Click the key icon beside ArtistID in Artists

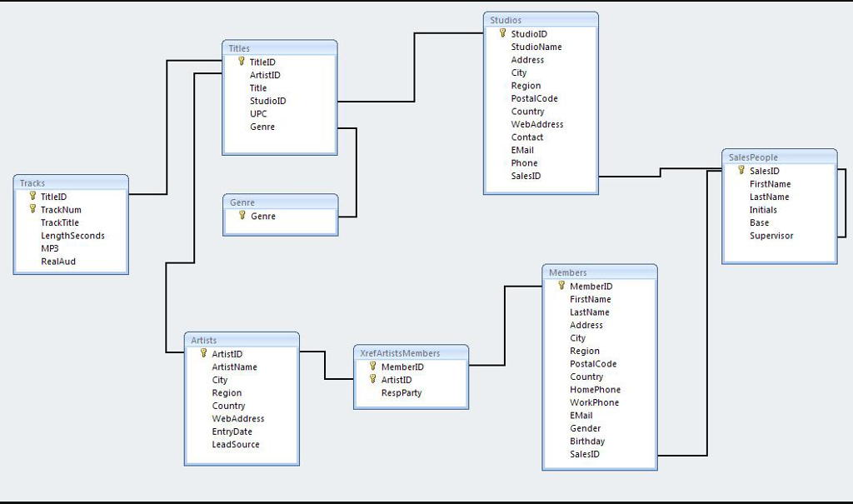(x=202, y=353)
